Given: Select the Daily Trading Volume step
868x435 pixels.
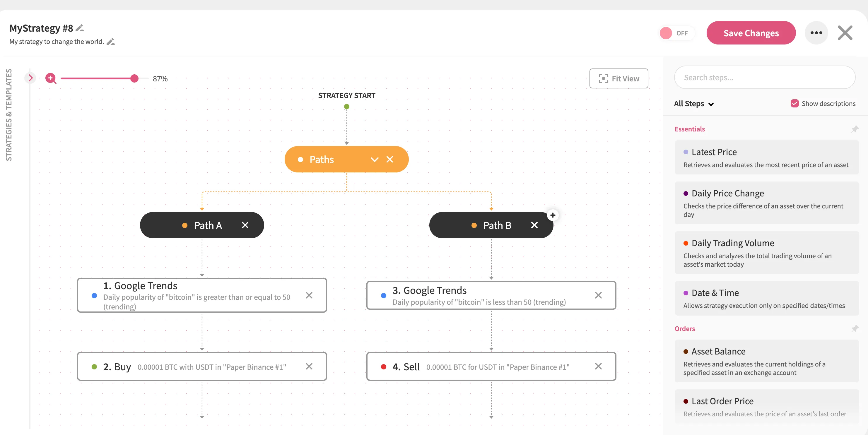Looking at the screenshot, I should click(x=767, y=253).
